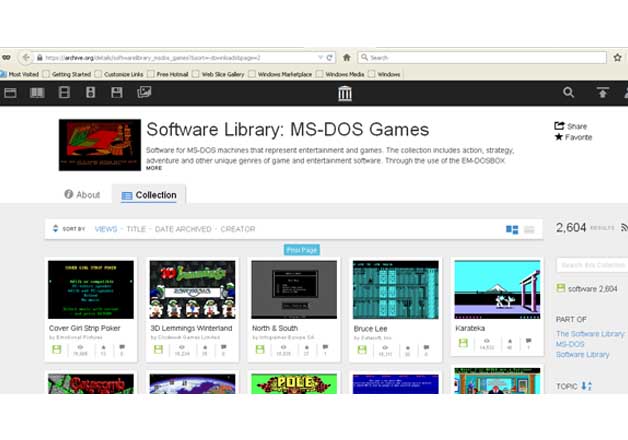
Task: Sort by Views
Action: coord(106,229)
